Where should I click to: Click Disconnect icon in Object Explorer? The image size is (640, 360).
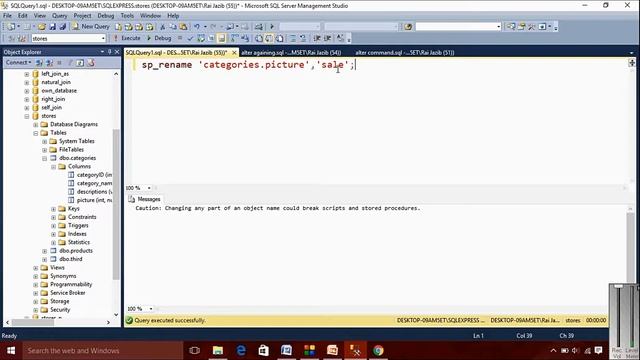point(49,62)
